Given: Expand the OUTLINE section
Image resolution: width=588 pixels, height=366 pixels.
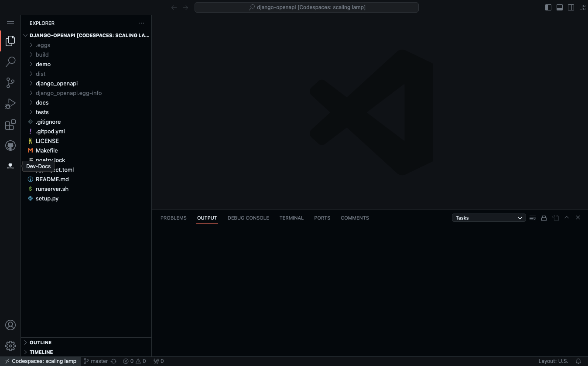Looking at the screenshot, I should click(x=41, y=342).
